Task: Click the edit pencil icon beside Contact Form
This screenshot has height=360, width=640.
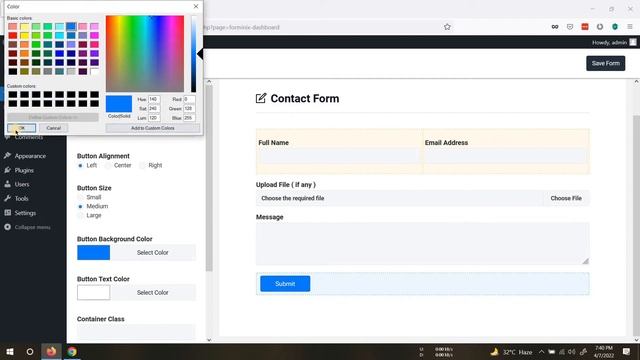Action: click(261, 98)
